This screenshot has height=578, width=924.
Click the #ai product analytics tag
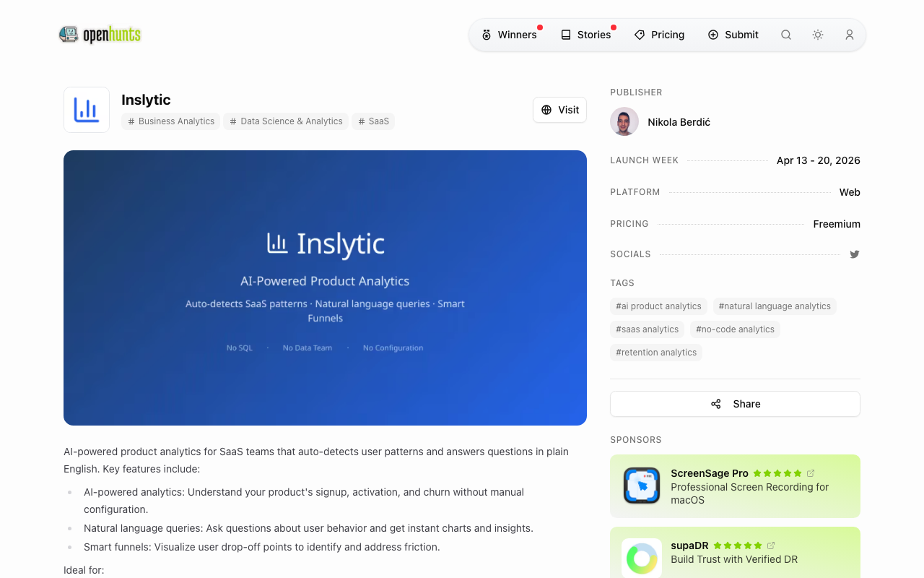(658, 306)
